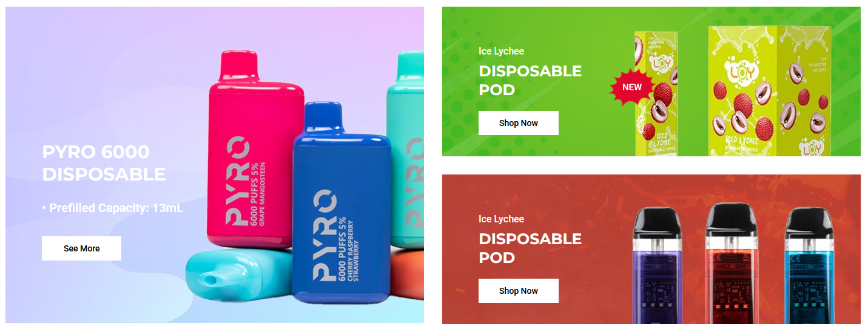The width and height of the screenshot is (868, 332).
Task: Click the See More button
Action: point(81,248)
